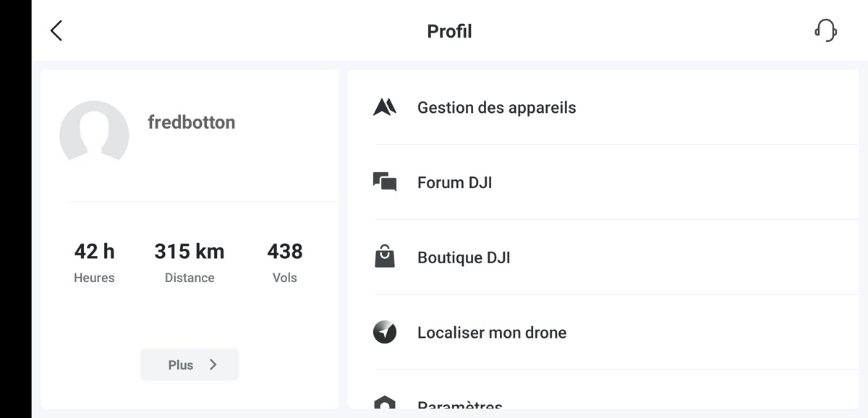The image size is (868, 418).
Task: Open the Paramètres entry label
Action: point(460,405)
